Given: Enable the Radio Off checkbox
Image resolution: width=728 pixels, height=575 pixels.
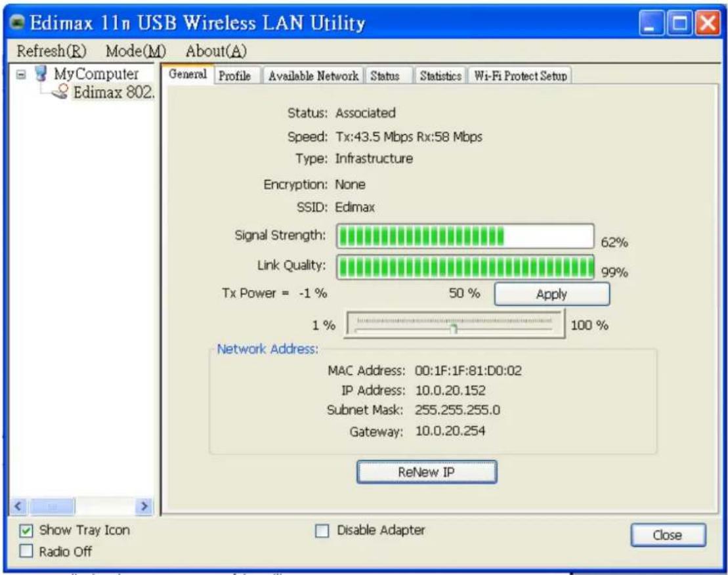Looking at the screenshot, I should pyautogui.click(x=26, y=551).
